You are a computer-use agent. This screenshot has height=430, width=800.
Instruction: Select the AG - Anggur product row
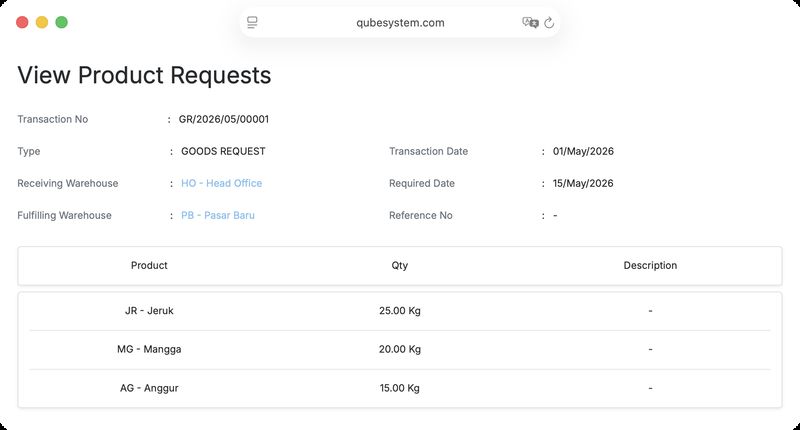(x=400, y=388)
